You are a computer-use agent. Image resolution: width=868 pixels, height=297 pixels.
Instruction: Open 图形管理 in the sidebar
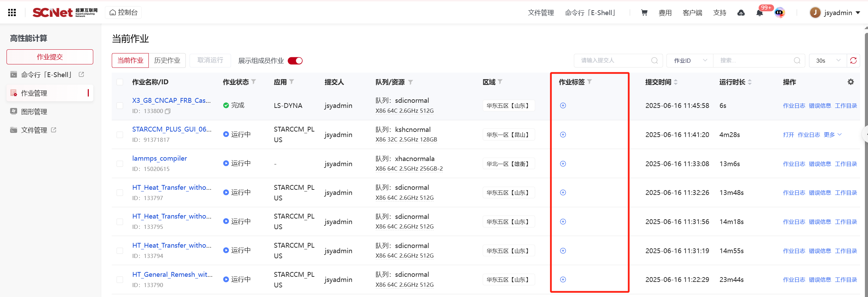(34, 112)
